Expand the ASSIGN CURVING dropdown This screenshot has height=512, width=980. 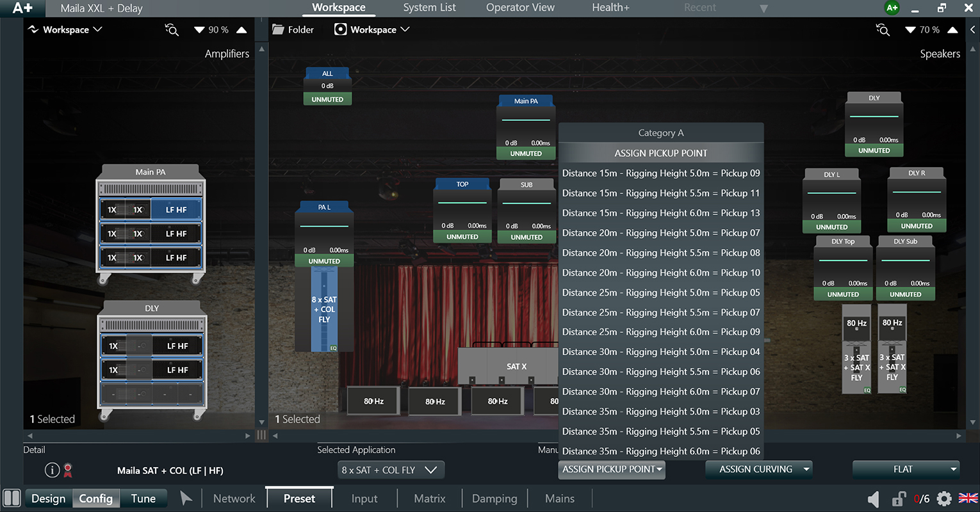[x=758, y=469]
